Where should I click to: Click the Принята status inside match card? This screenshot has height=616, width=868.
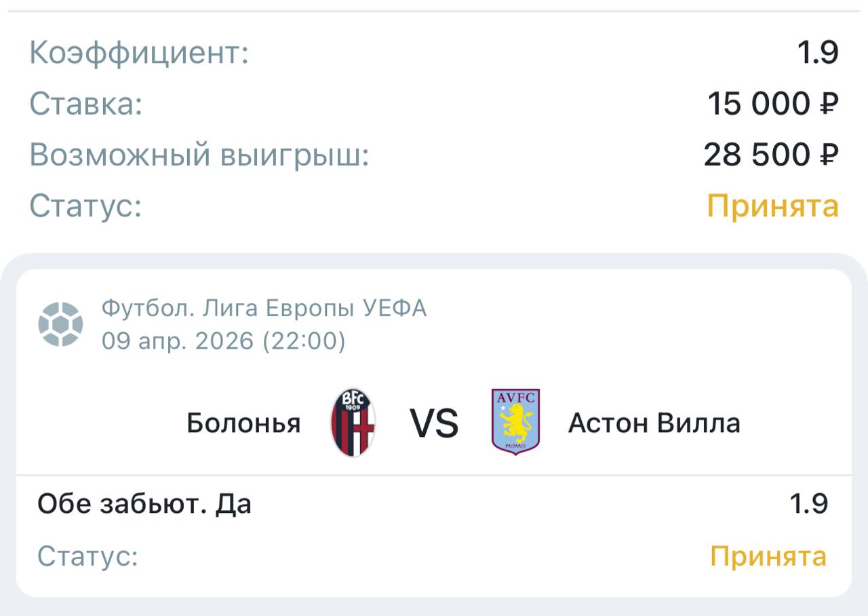(768, 556)
